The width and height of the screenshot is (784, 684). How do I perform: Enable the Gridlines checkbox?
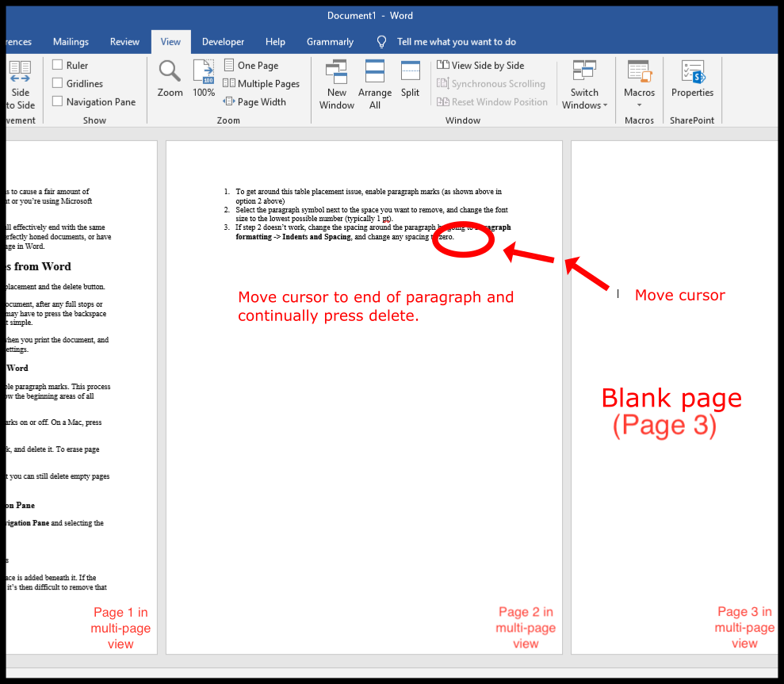[x=58, y=83]
